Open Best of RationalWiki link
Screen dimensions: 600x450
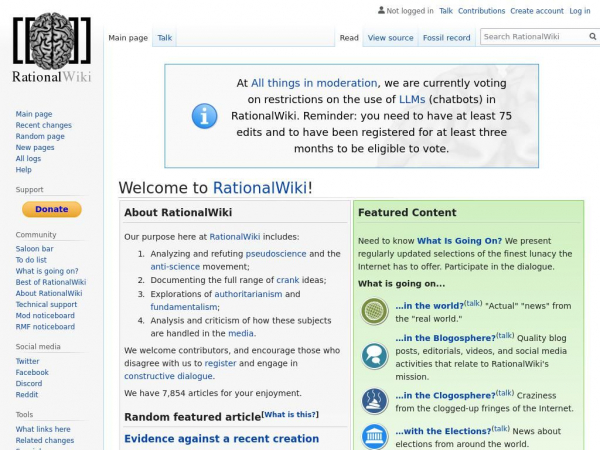pos(51,282)
